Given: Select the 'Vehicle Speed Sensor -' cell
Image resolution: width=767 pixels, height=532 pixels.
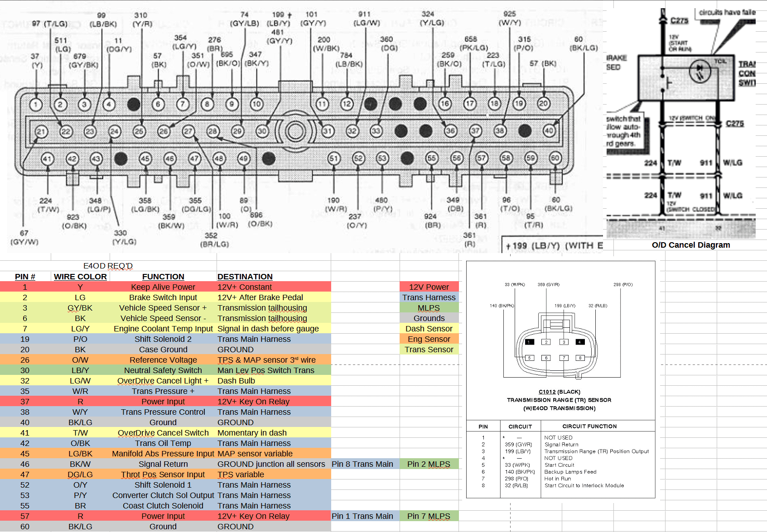Looking at the screenshot, I should point(163,318).
